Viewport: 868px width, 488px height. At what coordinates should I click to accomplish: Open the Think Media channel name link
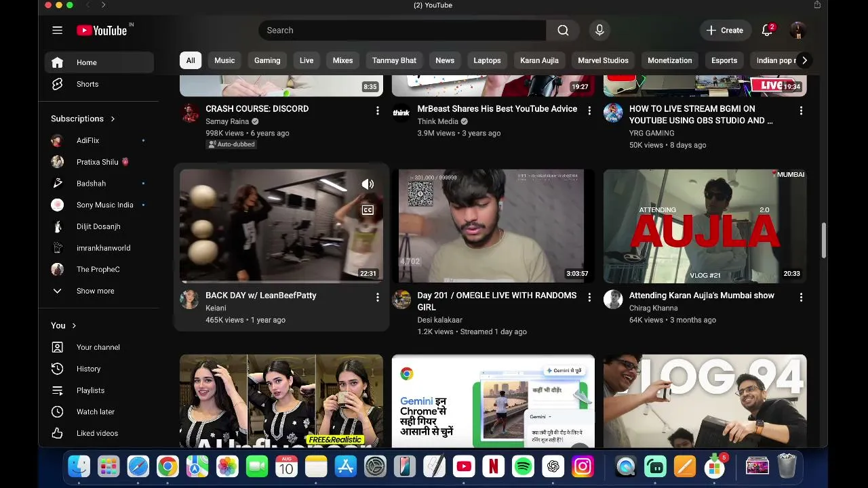438,121
